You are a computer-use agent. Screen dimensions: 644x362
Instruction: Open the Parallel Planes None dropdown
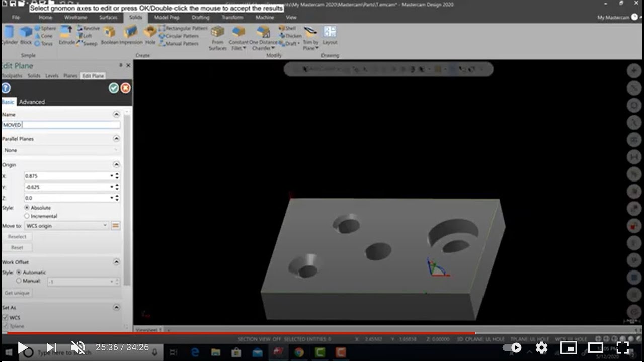61,150
